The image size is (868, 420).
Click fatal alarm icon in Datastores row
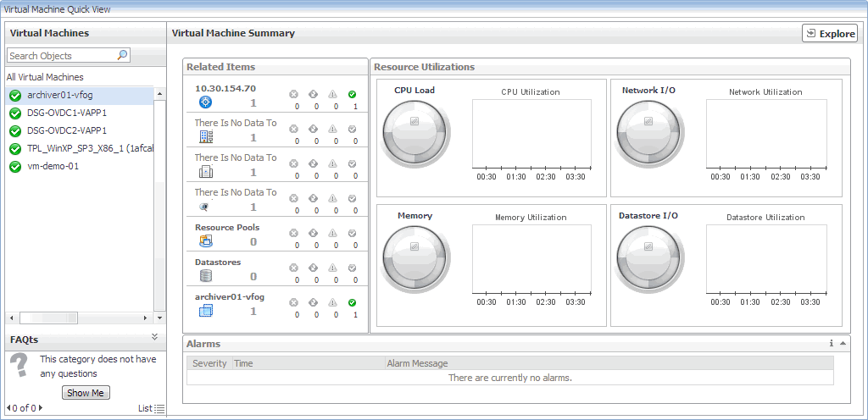[294, 268]
